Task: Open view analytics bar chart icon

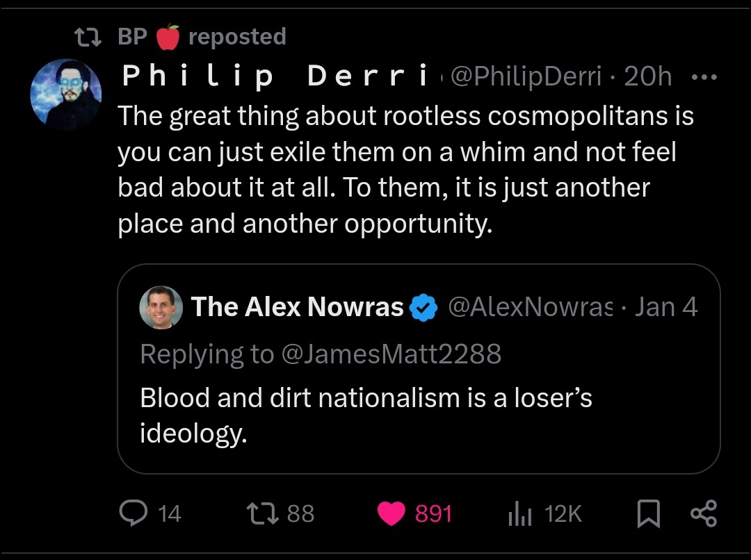Action: coord(520,513)
